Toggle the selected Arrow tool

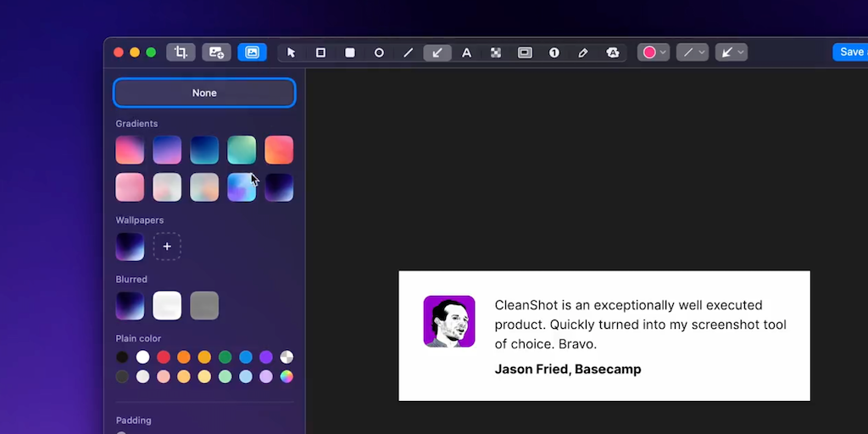[x=437, y=53]
